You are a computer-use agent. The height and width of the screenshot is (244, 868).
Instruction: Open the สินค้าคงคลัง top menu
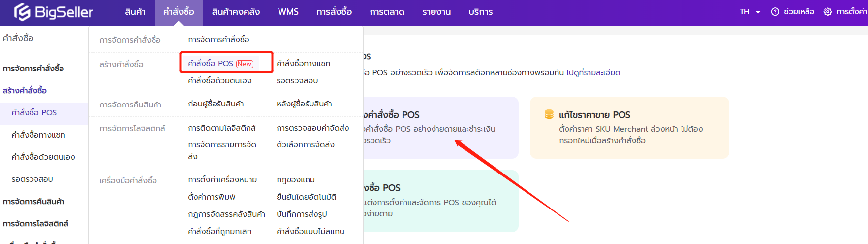tap(236, 12)
